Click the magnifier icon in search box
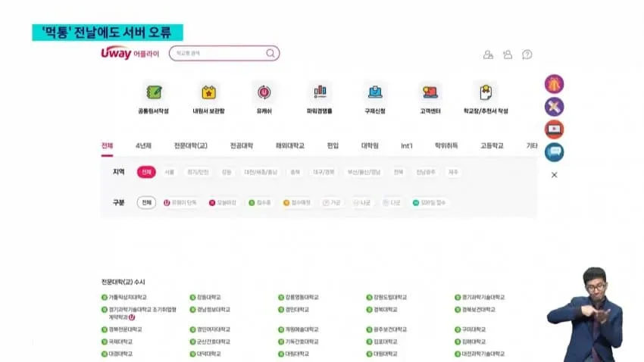644x362 pixels. pyautogui.click(x=270, y=53)
